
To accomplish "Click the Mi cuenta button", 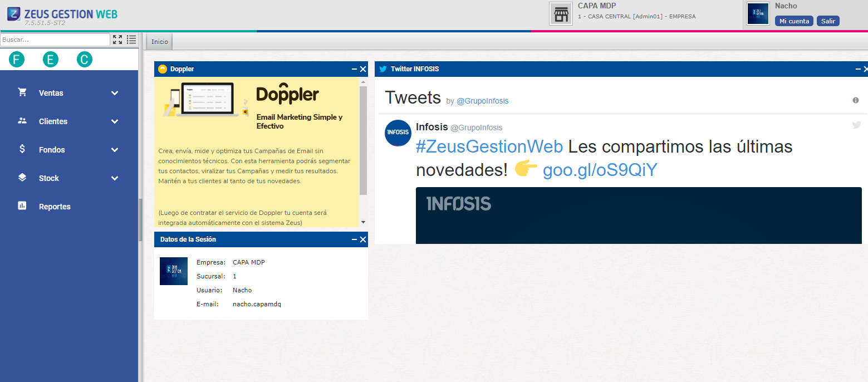I will point(795,21).
